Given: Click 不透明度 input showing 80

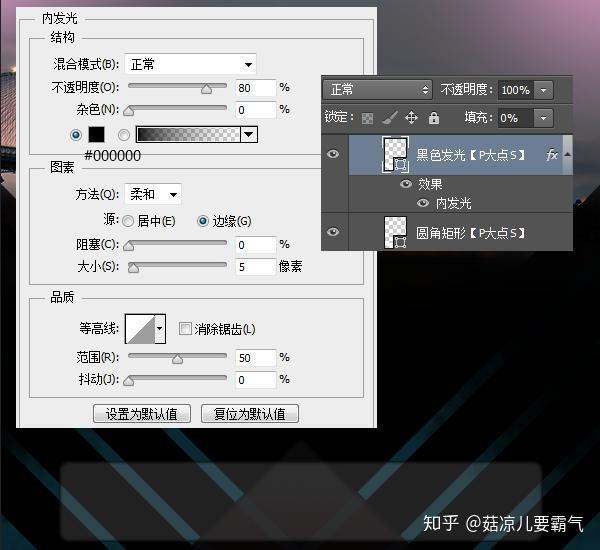Looking at the screenshot, I should [256, 88].
